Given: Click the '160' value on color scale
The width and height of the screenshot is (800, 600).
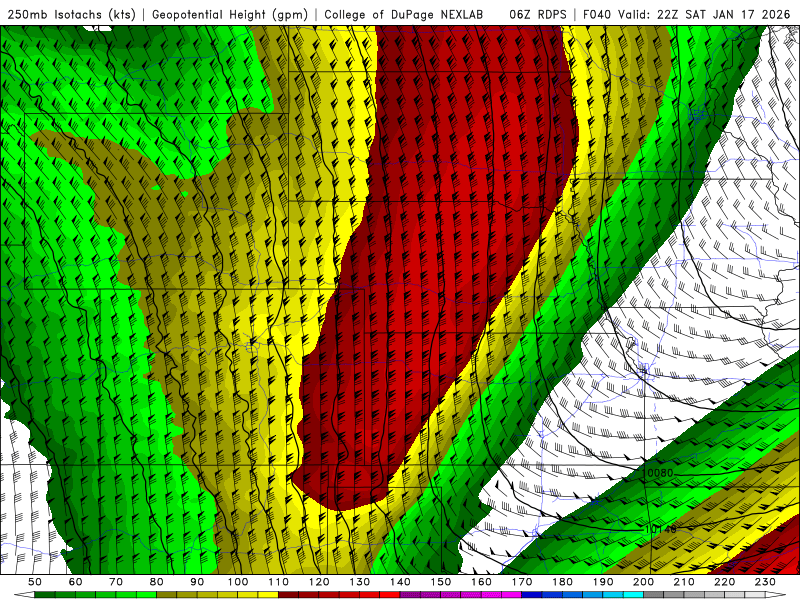Looking at the screenshot, I should (481, 582).
